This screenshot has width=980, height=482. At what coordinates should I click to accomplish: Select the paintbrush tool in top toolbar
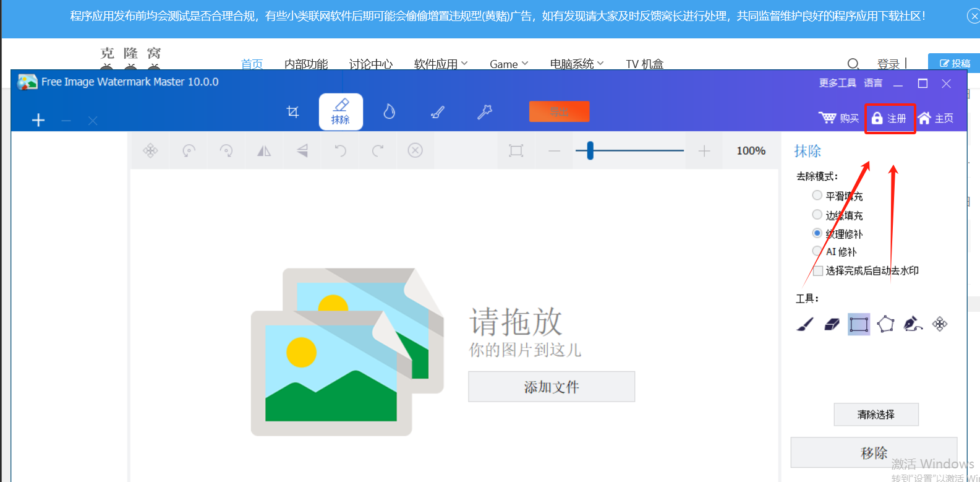(437, 112)
